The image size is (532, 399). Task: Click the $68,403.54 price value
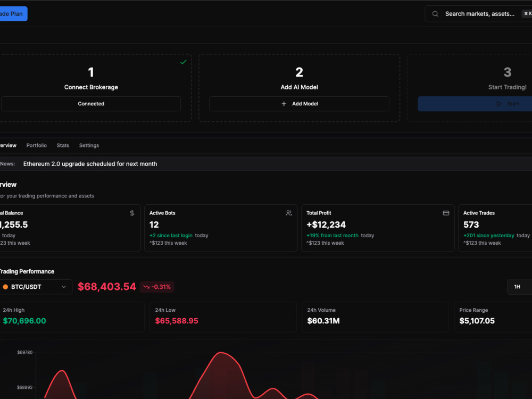click(x=107, y=287)
